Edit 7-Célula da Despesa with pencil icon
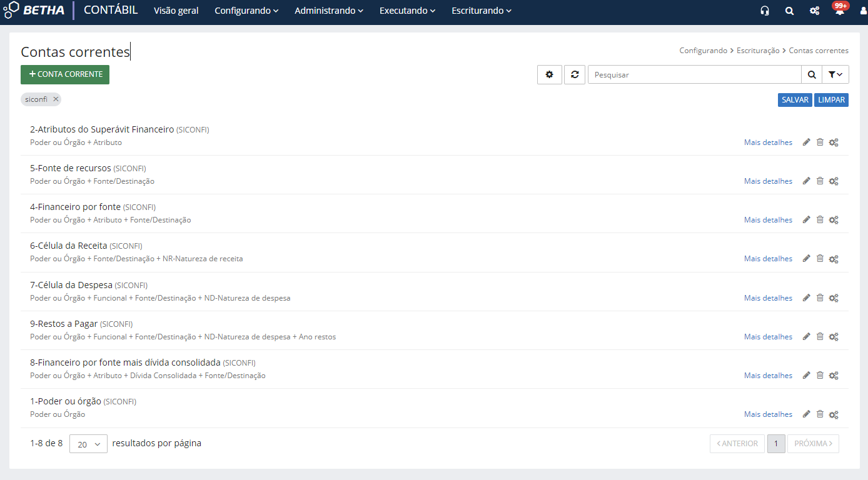868x480 pixels. click(806, 297)
